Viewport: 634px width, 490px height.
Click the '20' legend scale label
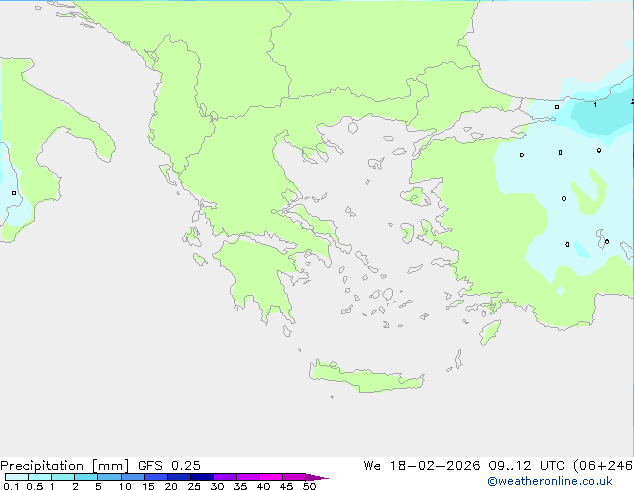pyautogui.click(x=171, y=486)
